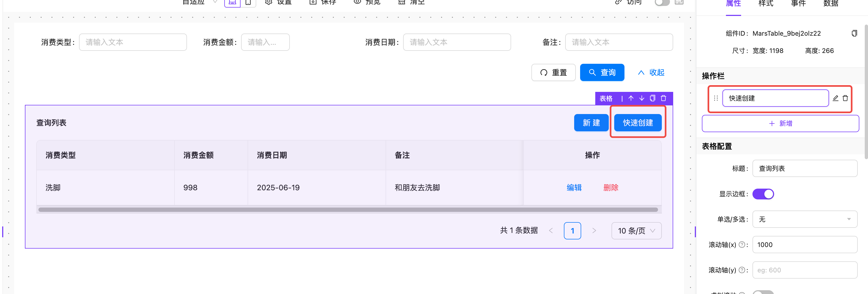
Task: Collapse the search form with 收起
Action: [651, 72]
